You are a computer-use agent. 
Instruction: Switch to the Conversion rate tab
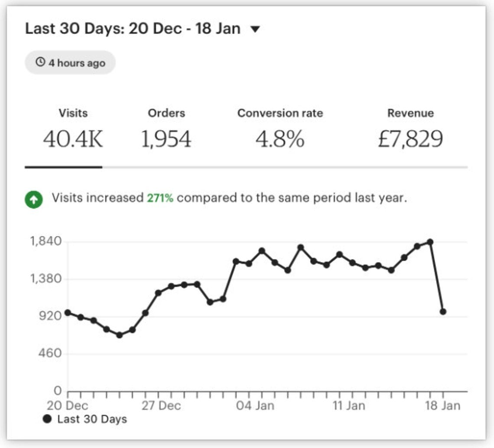(x=280, y=130)
